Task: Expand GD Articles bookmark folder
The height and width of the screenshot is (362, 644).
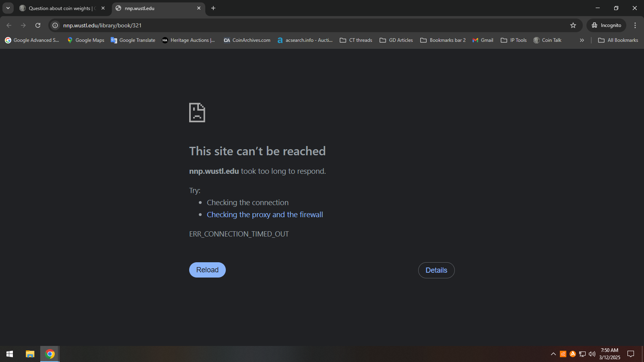Action: coord(396,40)
